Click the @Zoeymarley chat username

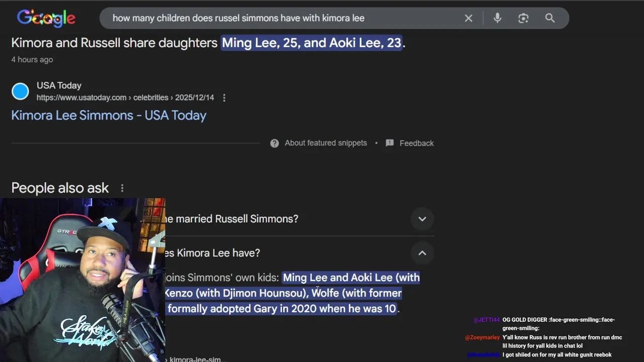tap(482, 337)
